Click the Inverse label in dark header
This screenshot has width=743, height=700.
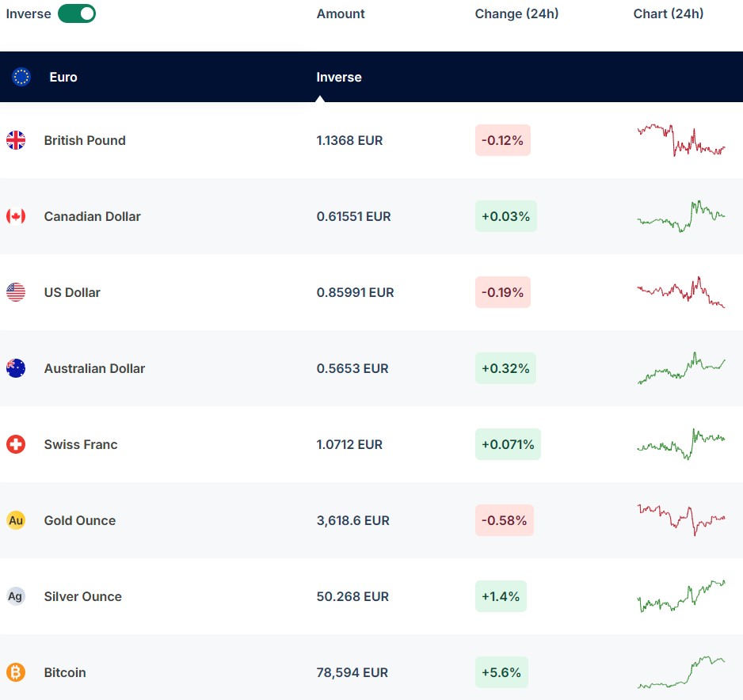339,77
